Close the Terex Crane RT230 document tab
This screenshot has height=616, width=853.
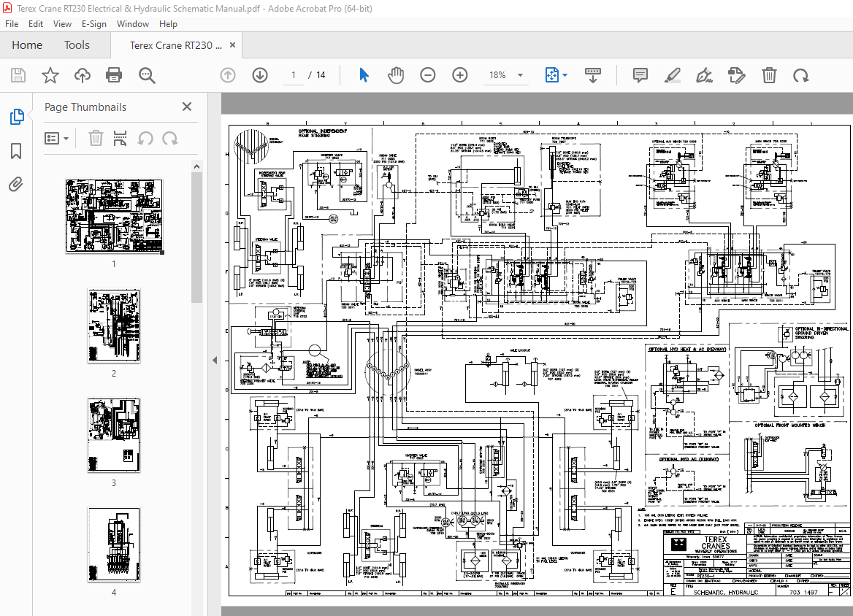pyautogui.click(x=233, y=45)
